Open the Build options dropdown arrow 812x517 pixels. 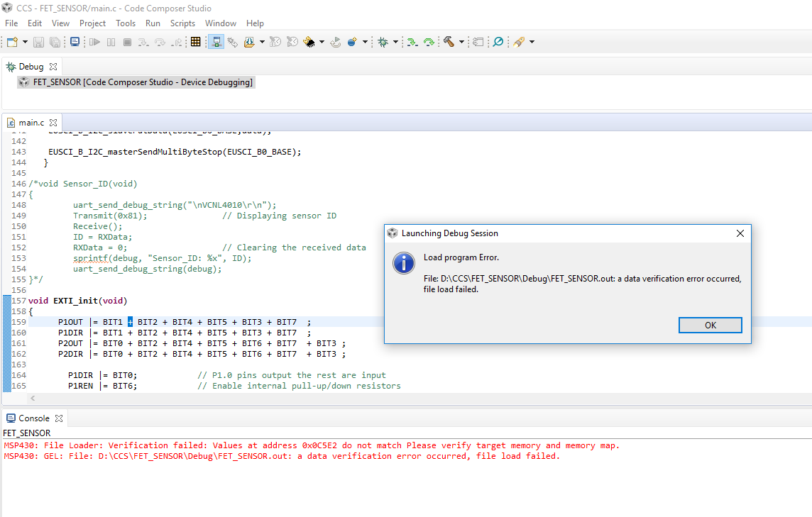tap(461, 41)
